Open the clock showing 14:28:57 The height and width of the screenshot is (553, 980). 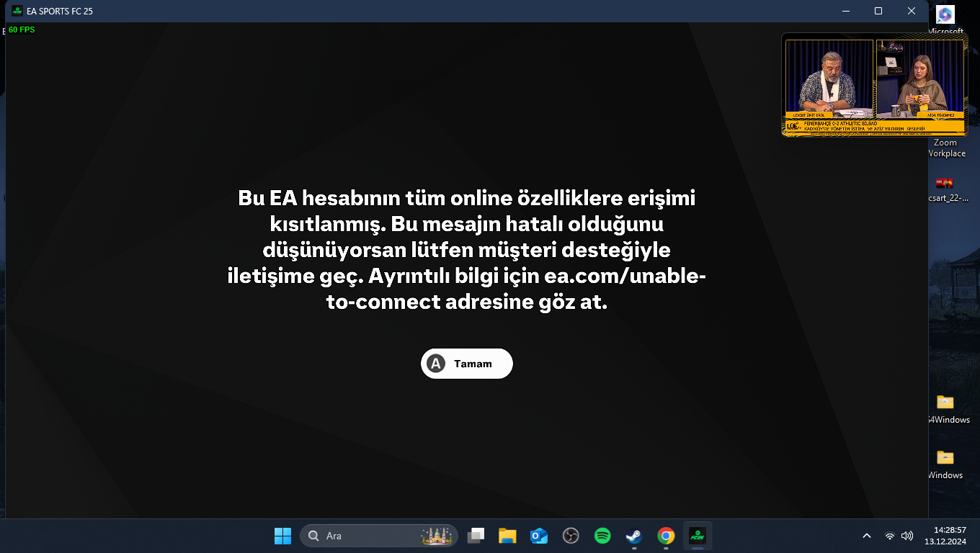tap(945, 536)
